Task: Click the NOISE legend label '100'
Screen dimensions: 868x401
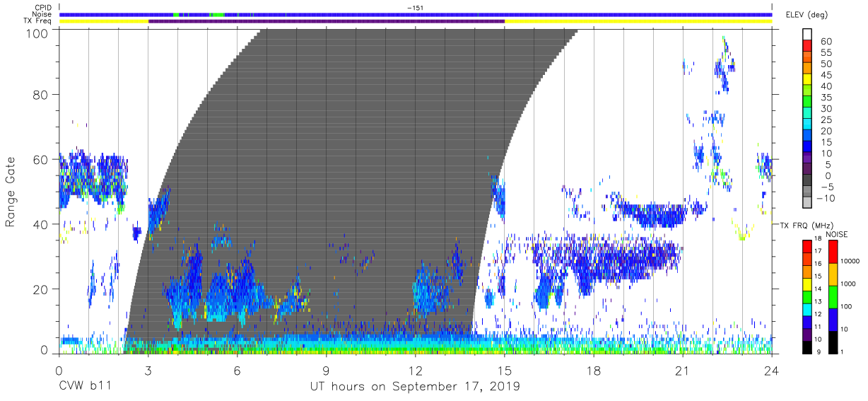Action: [845, 307]
